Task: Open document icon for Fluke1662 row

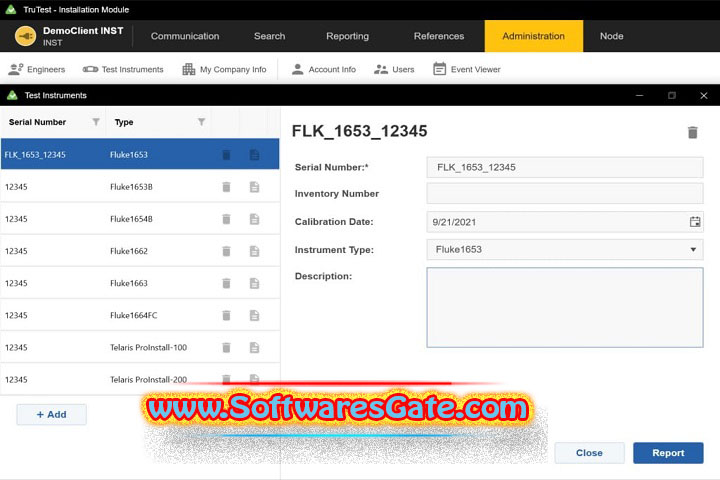Action: pos(254,251)
